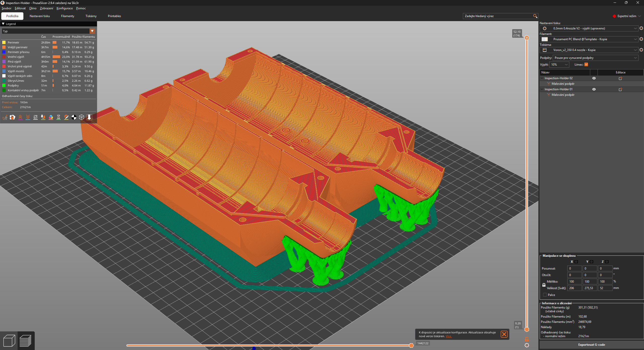Click edit icon for Inspection-Holder 02
The height and width of the screenshot is (350, 644).
pyautogui.click(x=620, y=78)
